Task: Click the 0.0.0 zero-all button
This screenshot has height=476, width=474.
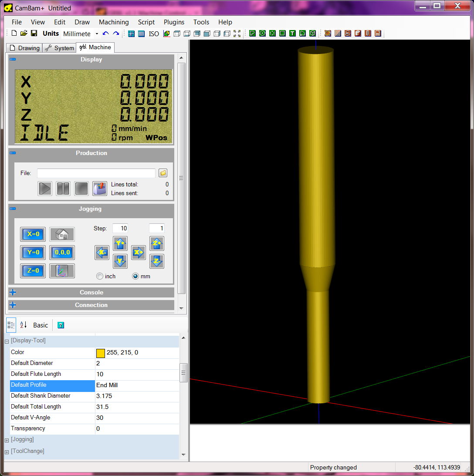Action: [x=62, y=253]
